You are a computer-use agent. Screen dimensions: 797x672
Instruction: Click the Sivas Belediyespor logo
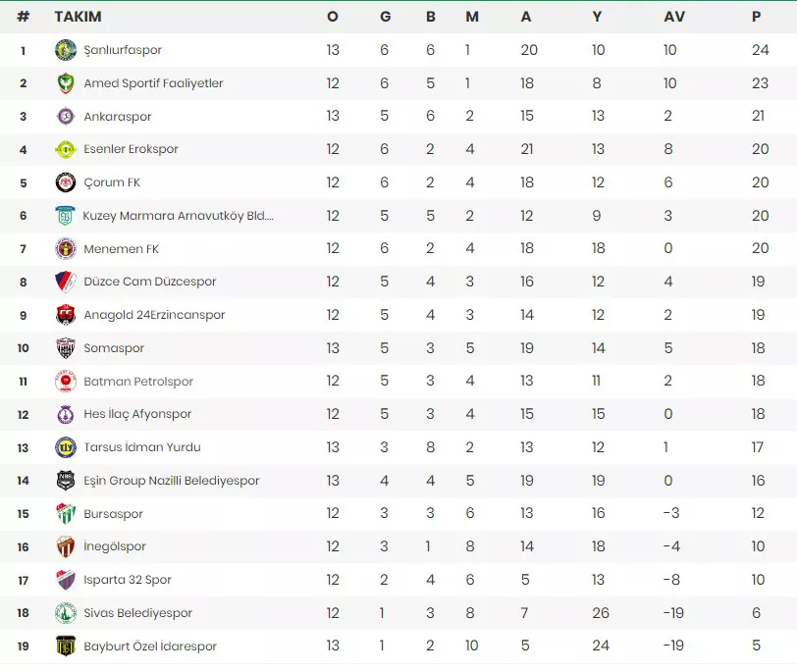pyautogui.click(x=66, y=613)
